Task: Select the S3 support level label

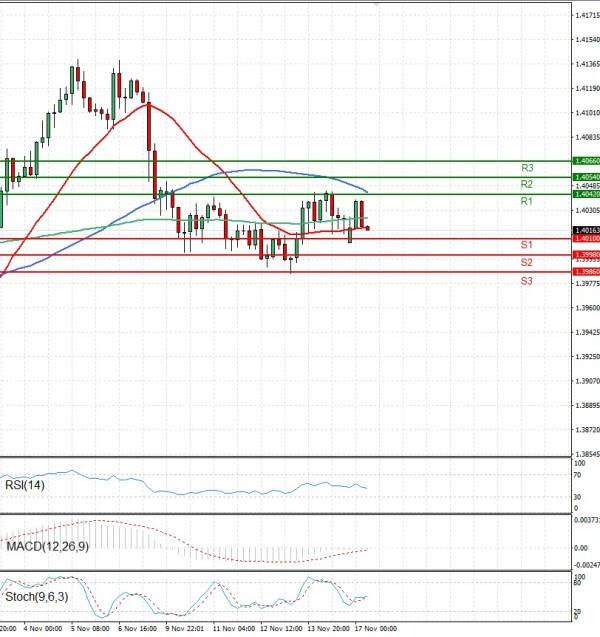Action: pyautogui.click(x=526, y=282)
